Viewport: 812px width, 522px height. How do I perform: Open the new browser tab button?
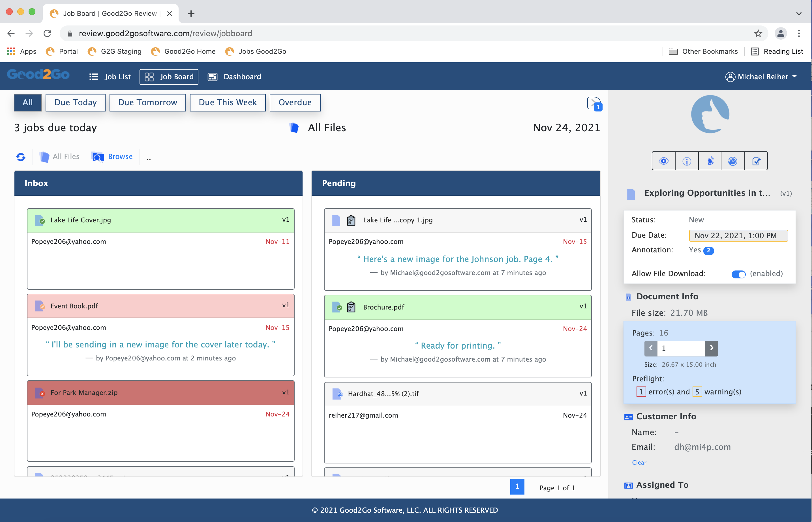point(191,14)
